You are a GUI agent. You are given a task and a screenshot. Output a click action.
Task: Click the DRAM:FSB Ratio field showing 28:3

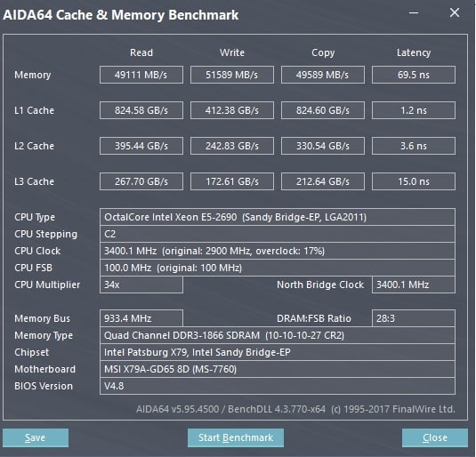[x=414, y=318]
